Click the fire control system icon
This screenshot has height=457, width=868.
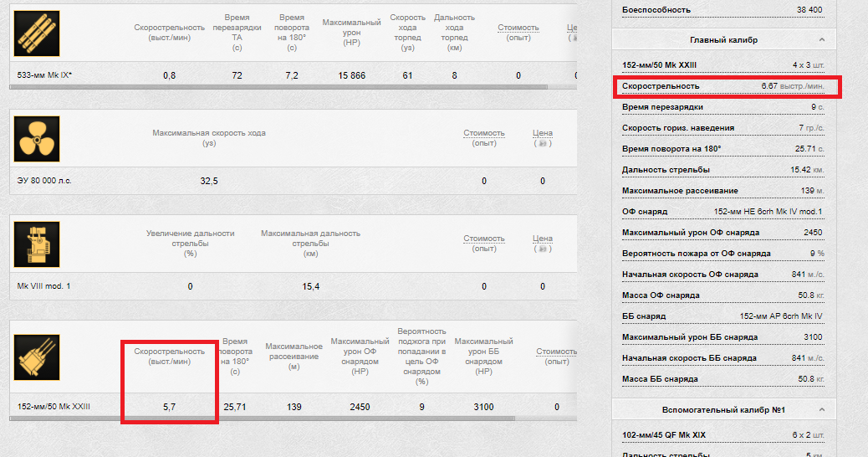tap(37, 244)
